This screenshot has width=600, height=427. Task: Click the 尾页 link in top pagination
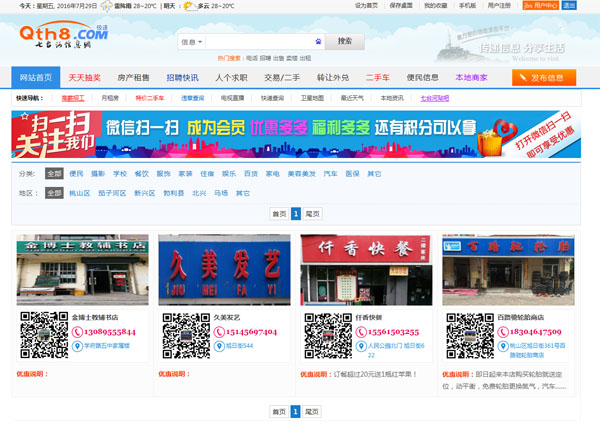tap(313, 214)
